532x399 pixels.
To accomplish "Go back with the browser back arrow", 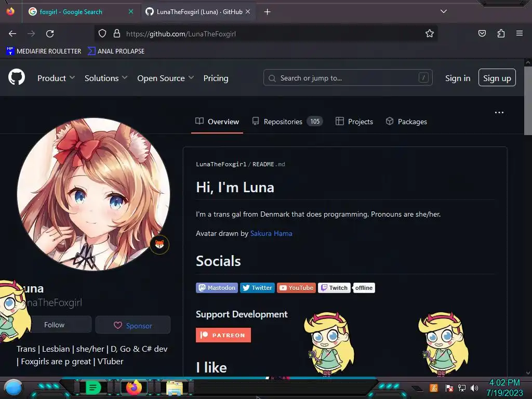I will pos(12,34).
